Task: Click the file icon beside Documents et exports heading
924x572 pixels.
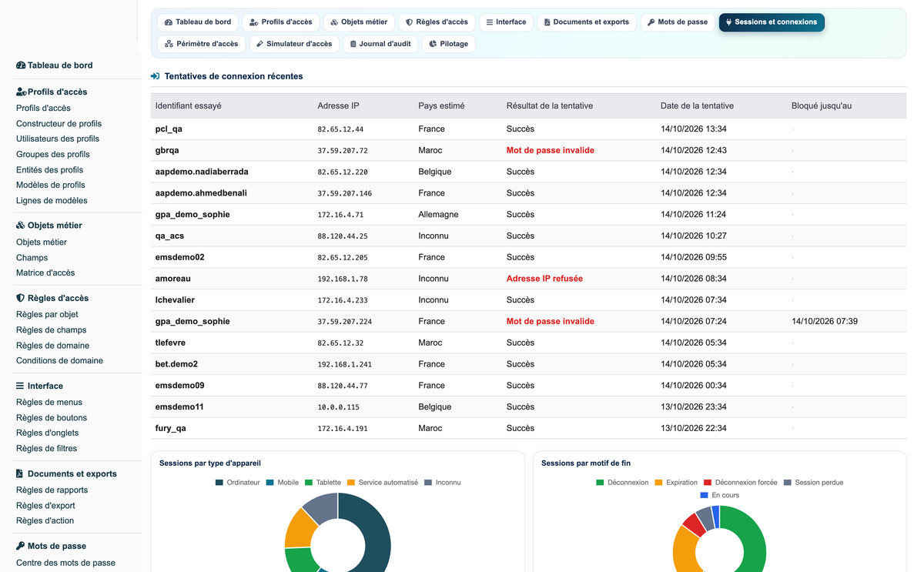Action: pyautogui.click(x=20, y=473)
